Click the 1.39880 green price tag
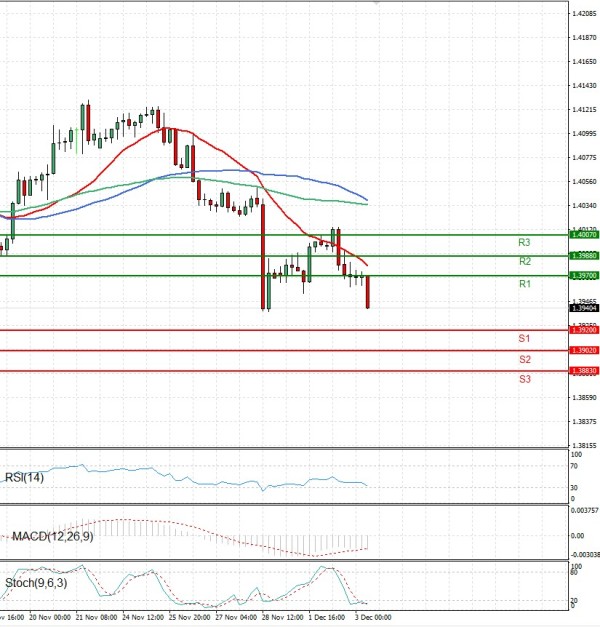The height and width of the screenshot is (627, 600). (x=583, y=256)
